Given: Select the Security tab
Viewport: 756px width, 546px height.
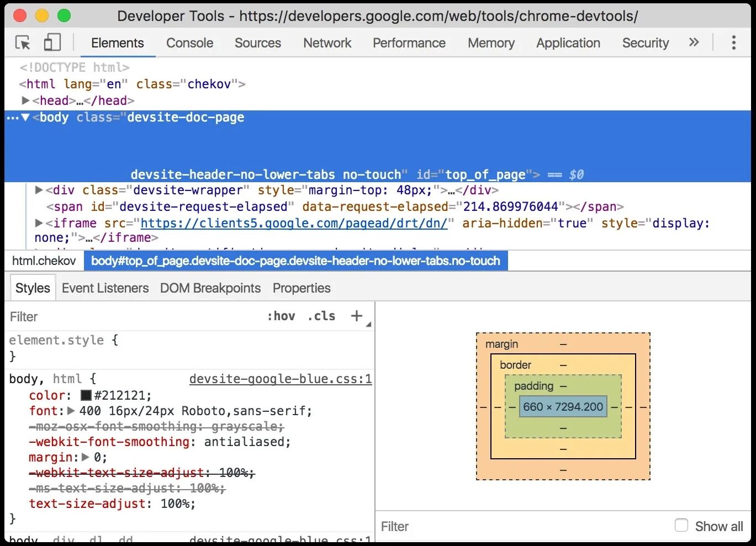Looking at the screenshot, I should pyautogui.click(x=646, y=43).
